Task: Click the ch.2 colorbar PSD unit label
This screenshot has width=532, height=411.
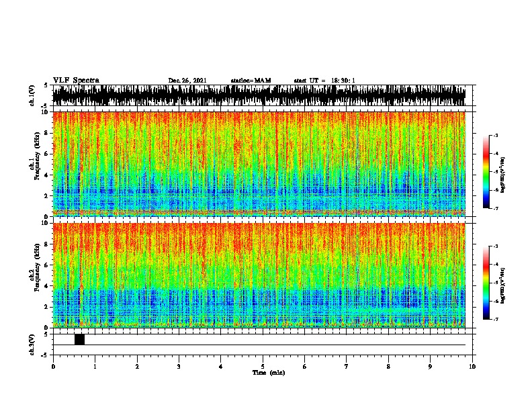Action: pos(503,285)
